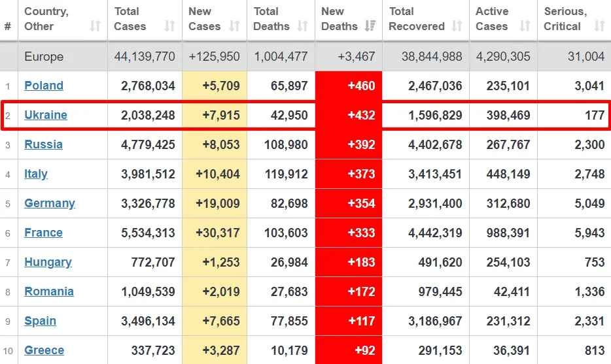This screenshot has height=364, width=611.
Task: Select Italy new deaths +373 cell
Action: (x=349, y=174)
